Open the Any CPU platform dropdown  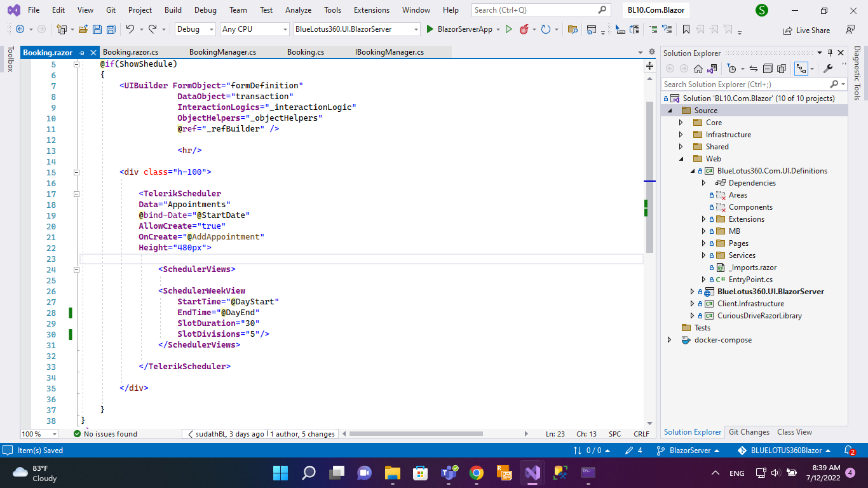click(x=254, y=29)
